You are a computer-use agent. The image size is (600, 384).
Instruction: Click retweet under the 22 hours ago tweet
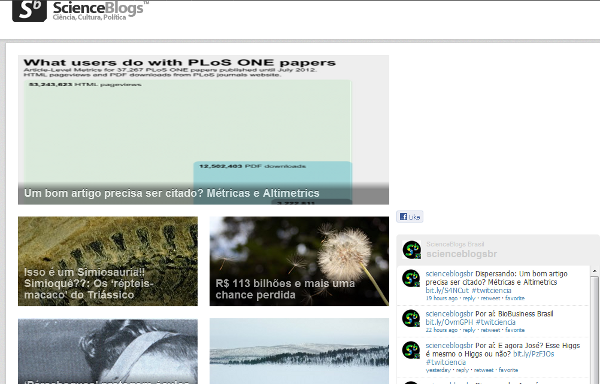coord(490,330)
